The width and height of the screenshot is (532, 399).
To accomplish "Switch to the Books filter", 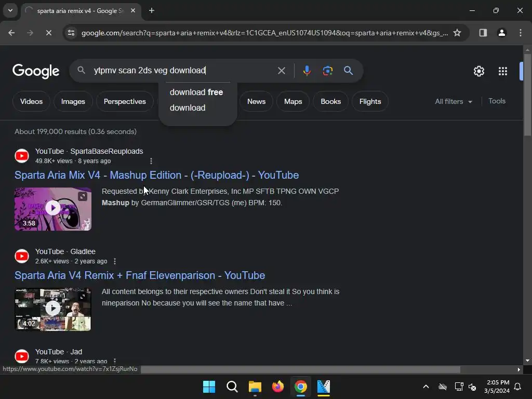I will coord(330,101).
